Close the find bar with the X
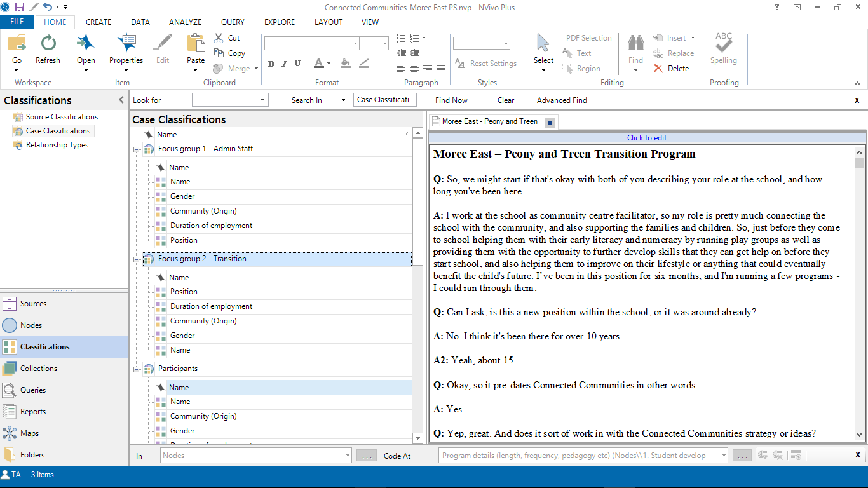 click(857, 100)
